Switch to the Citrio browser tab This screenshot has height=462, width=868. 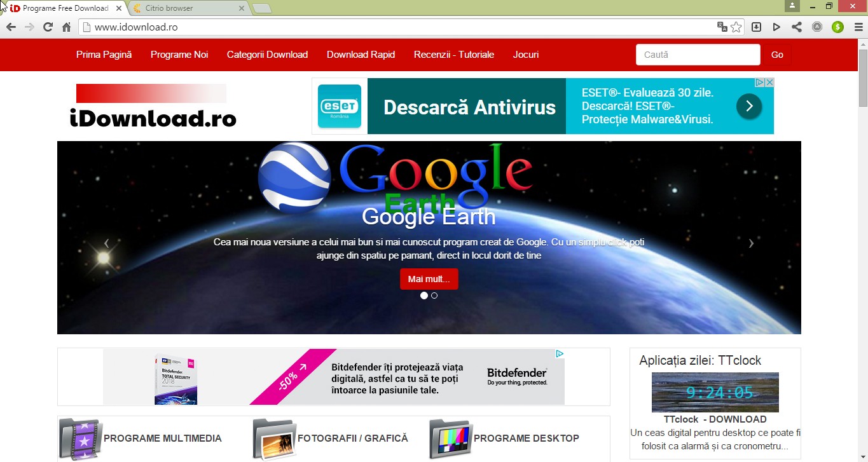pos(188,8)
